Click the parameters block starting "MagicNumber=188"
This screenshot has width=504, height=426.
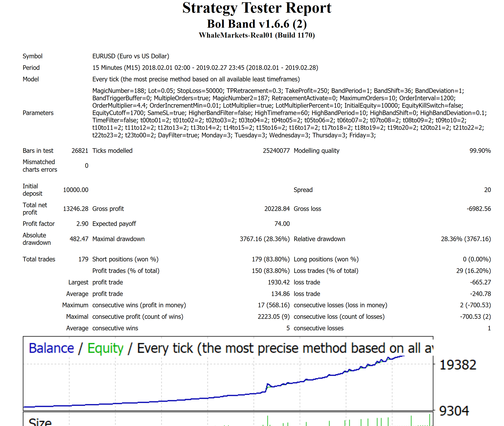289,113
